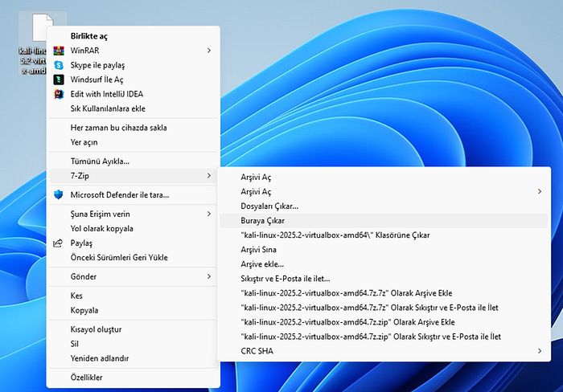
Task: Click the Windsurf app icon
Action: coord(59,80)
